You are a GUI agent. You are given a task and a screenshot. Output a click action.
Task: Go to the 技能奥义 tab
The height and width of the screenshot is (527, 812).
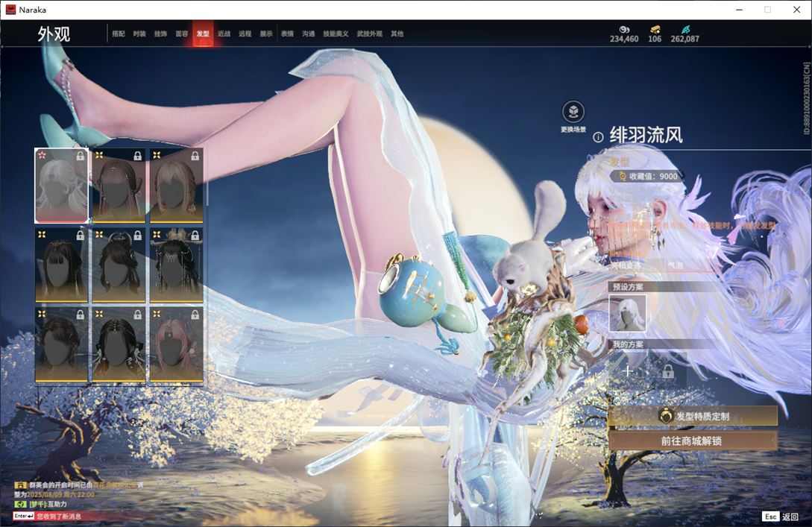[x=336, y=34]
